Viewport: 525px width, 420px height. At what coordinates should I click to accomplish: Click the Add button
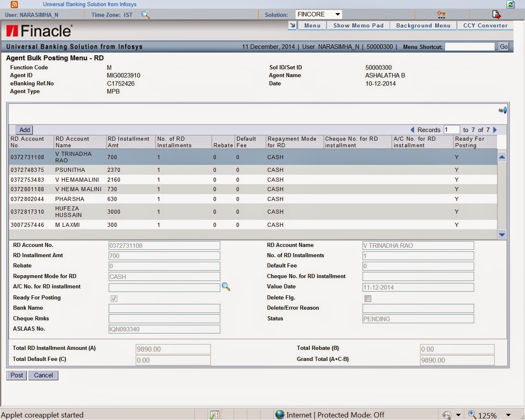coord(25,130)
